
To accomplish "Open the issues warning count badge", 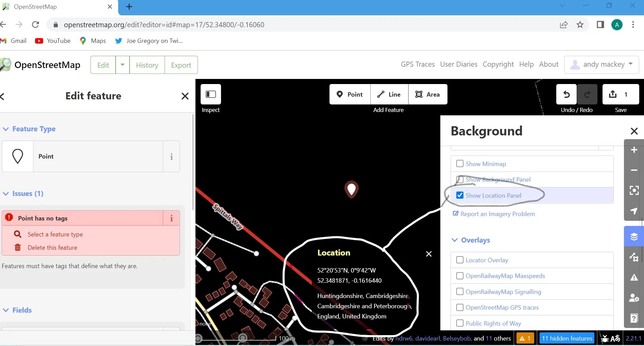I will [525, 339].
